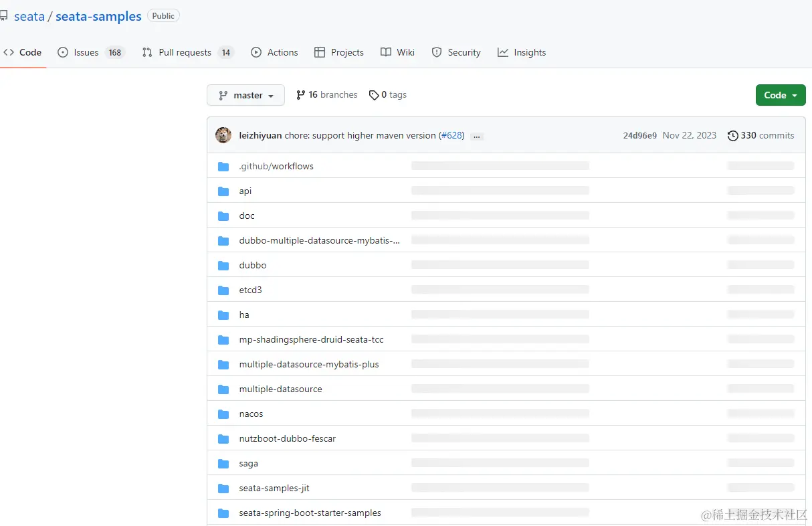
Task: Go to the Projects tab
Action: pos(339,52)
